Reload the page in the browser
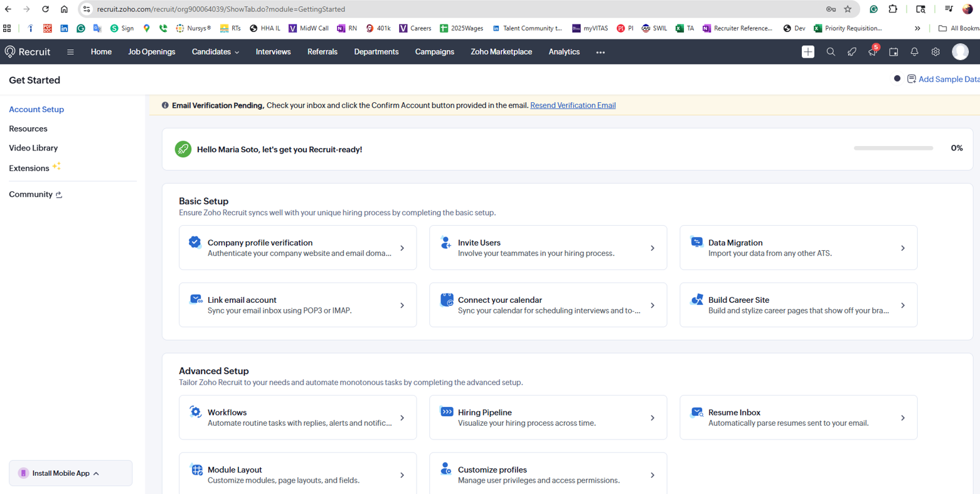 [45, 9]
